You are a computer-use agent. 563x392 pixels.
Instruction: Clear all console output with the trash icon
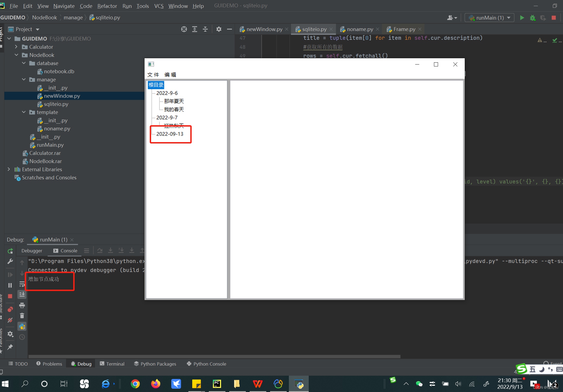tap(22, 316)
